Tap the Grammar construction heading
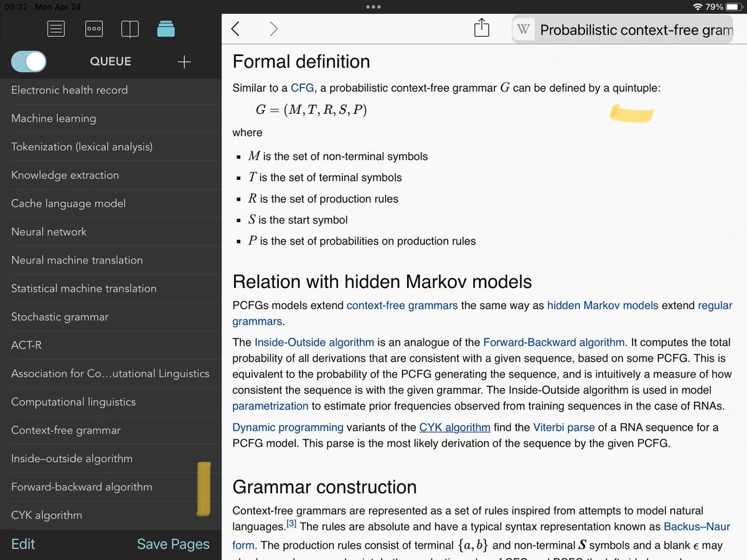 [324, 487]
